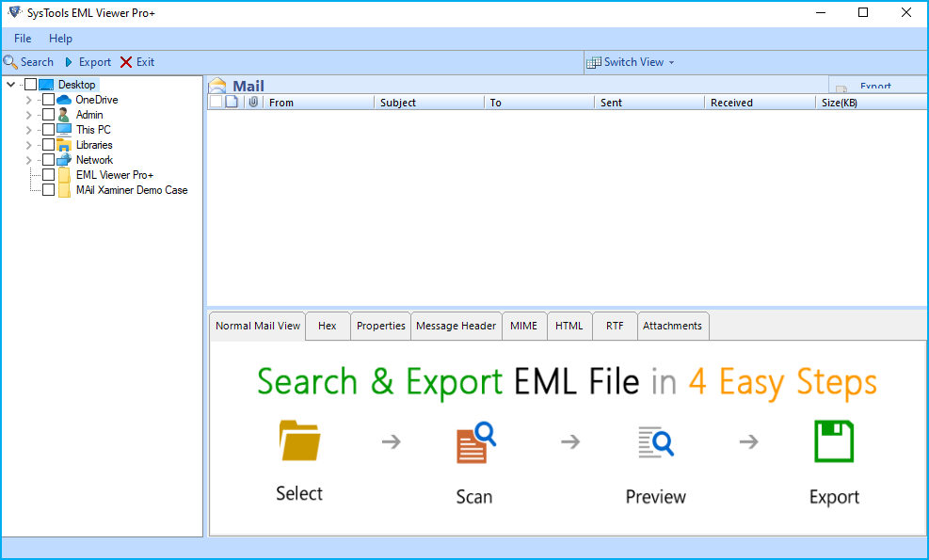Image resolution: width=929 pixels, height=560 pixels.
Task: Click the Mail envelope icon in header
Action: pyautogui.click(x=217, y=86)
